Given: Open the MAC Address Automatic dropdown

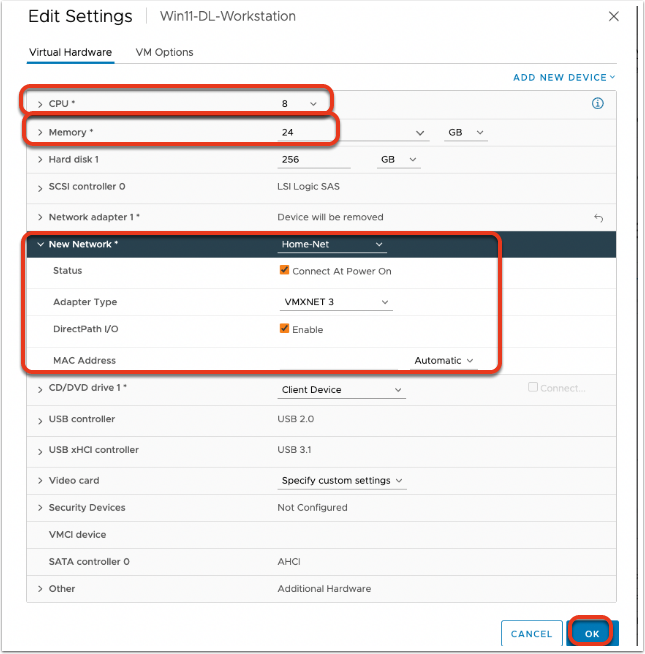Looking at the screenshot, I should [x=443, y=360].
